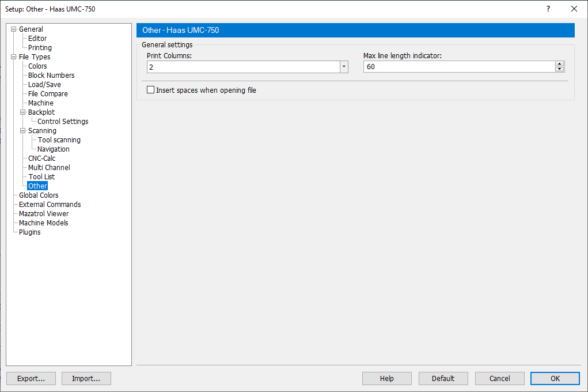Reset settings with Default button
The height and width of the screenshot is (392, 588).
[443, 379]
